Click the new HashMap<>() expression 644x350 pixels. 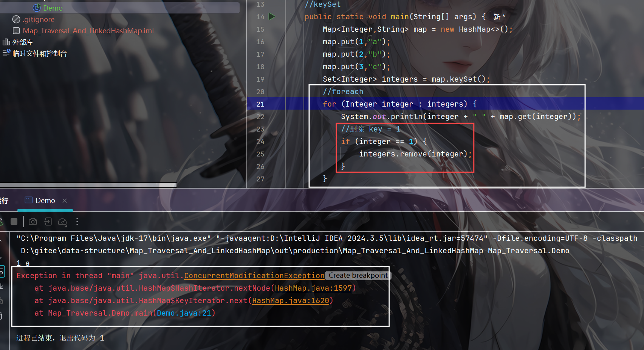pyautogui.click(x=474, y=29)
